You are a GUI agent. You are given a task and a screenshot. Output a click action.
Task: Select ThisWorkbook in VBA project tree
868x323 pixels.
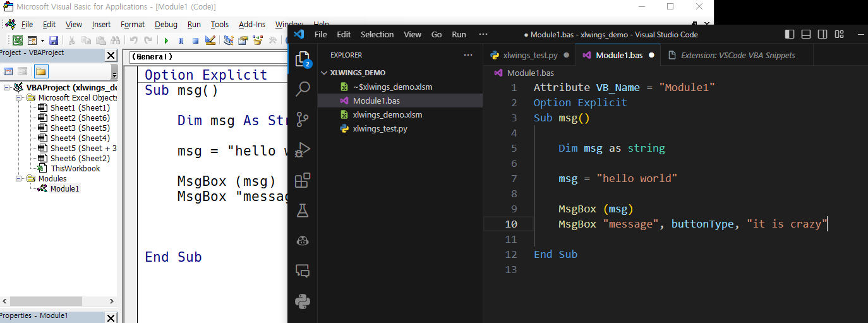[x=75, y=168]
